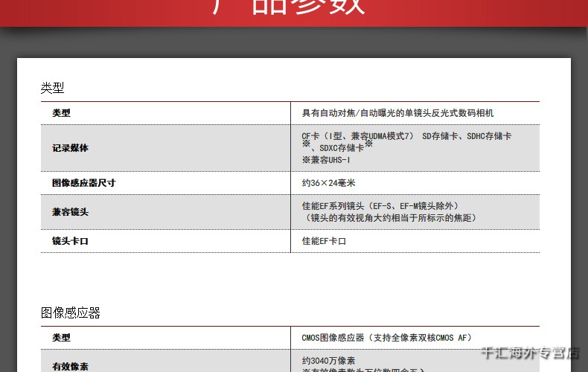This screenshot has width=588, height=372.
Task: Click the 佳能EF卡口 value cell
Action: tap(324, 241)
